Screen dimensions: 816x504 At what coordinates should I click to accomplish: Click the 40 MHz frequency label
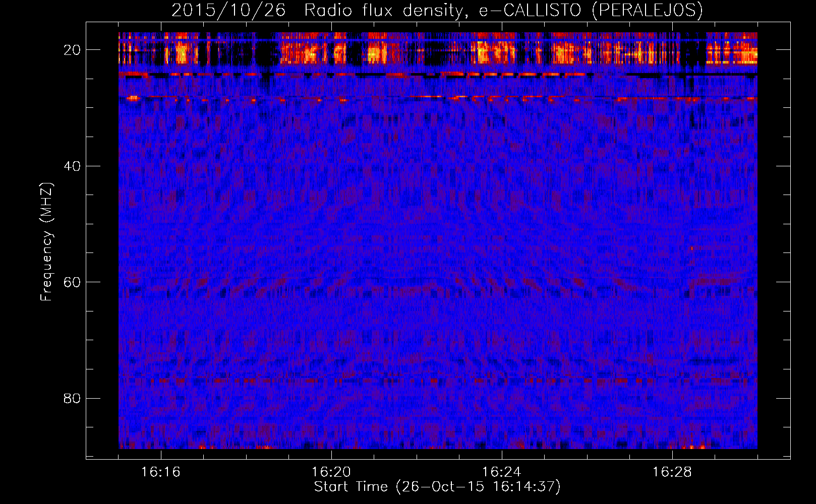coord(73,166)
